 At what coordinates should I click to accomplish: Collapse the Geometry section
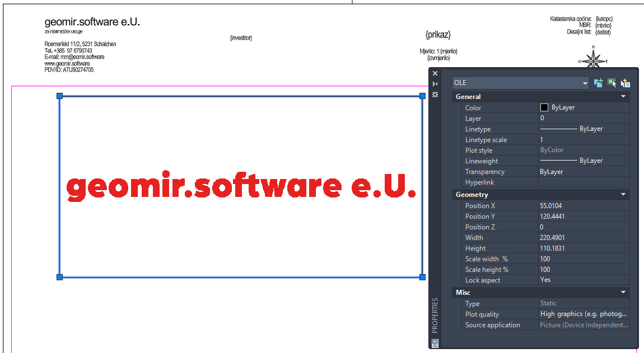point(623,195)
